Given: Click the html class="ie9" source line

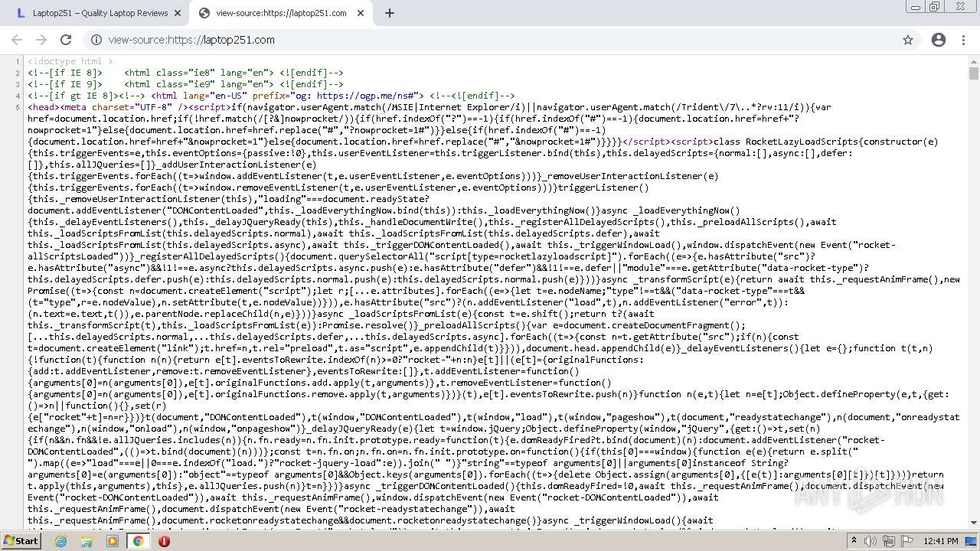Looking at the screenshot, I should point(185,84).
